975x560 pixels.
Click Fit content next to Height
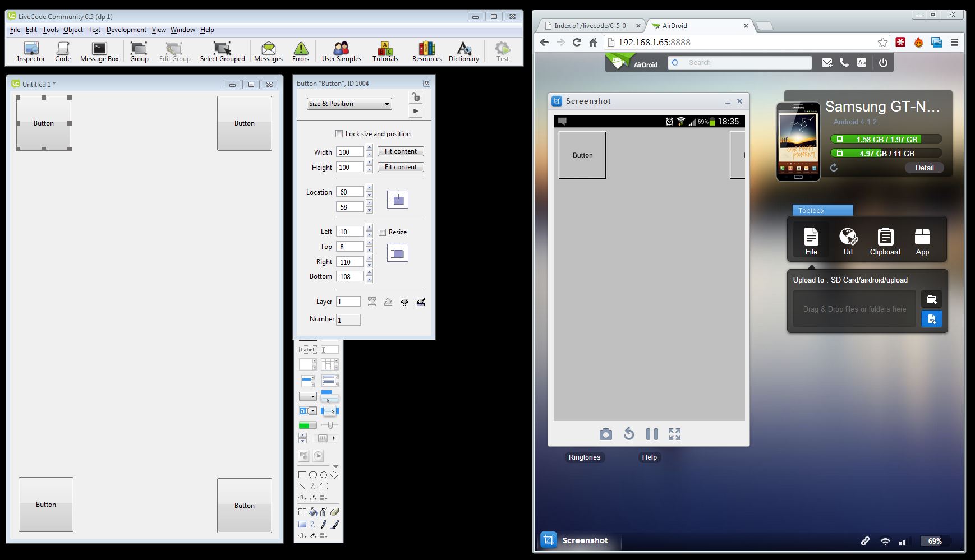401,167
